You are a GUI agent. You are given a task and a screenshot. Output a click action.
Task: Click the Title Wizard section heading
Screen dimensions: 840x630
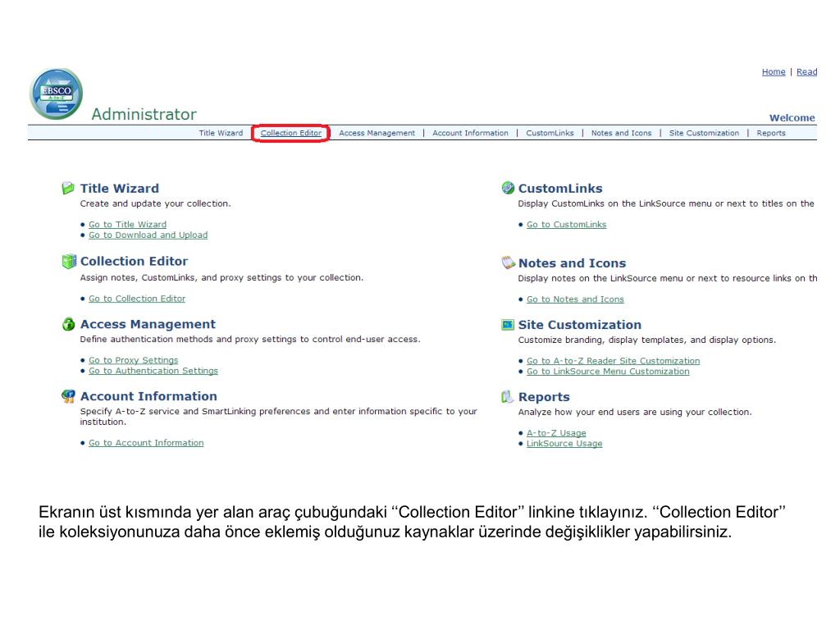click(x=120, y=189)
